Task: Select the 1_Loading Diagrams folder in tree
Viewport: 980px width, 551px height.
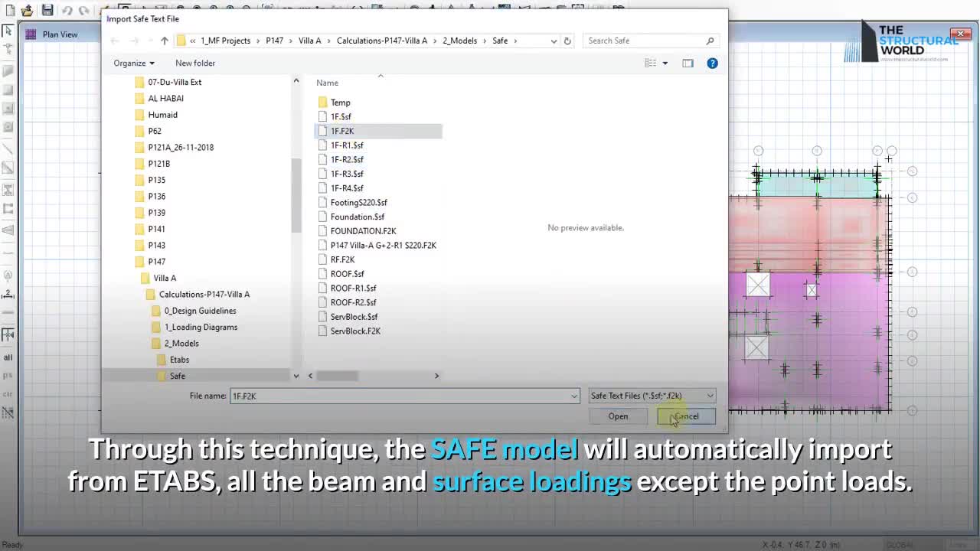Action: tap(201, 327)
